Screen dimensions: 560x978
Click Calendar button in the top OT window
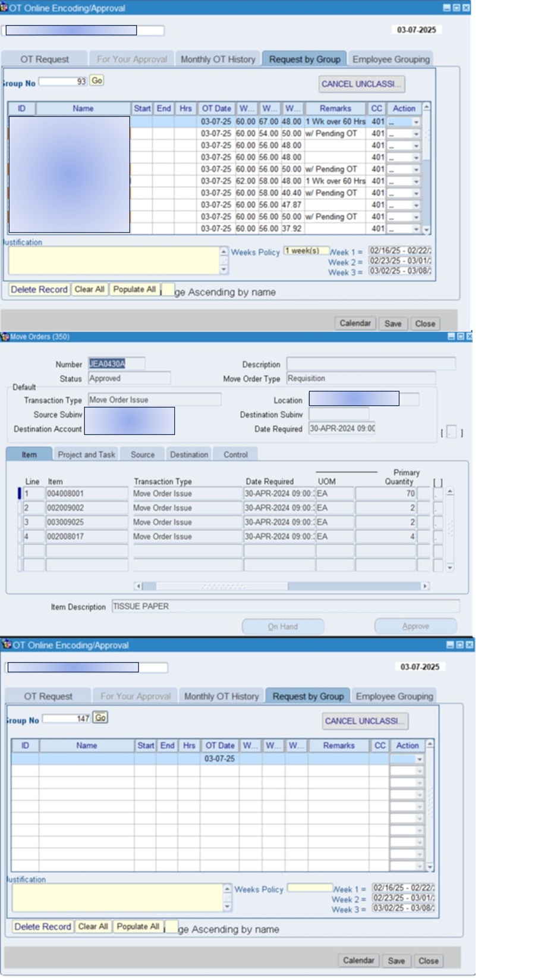355,323
